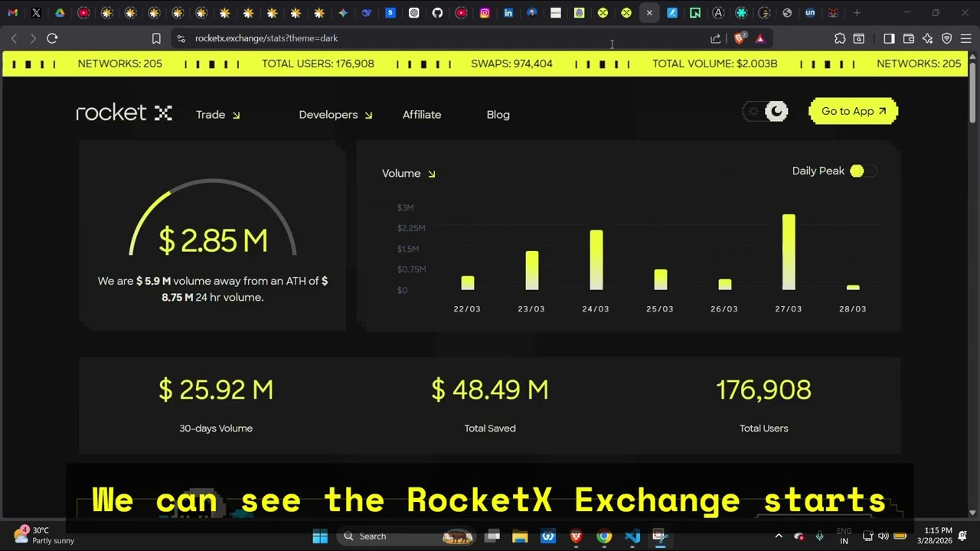This screenshot has width=980, height=551.
Task: Select the 22/03 volume bar
Action: [467, 283]
